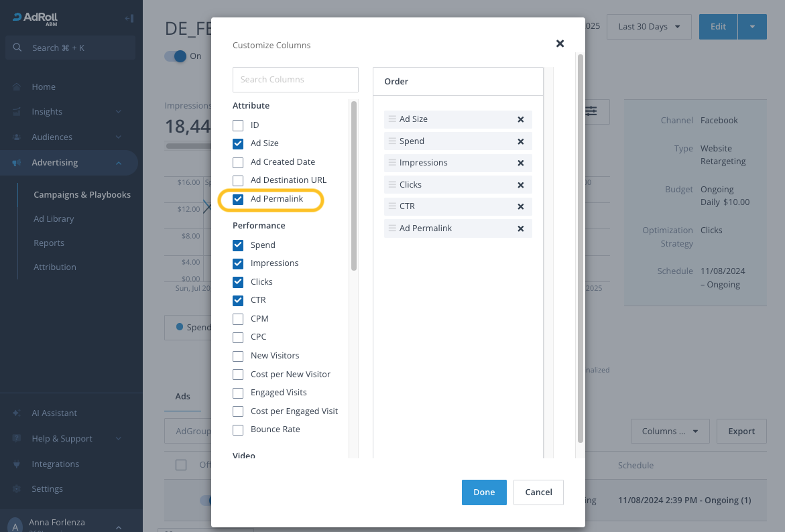The width and height of the screenshot is (785, 532).
Task: Remove Ad Size from column order
Action: [x=520, y=119]
